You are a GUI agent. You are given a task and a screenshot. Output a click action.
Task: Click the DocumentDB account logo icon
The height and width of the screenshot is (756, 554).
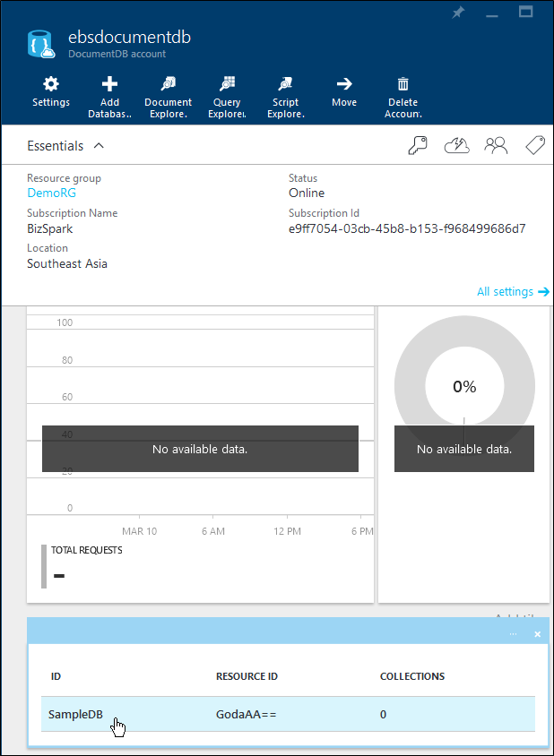click(39, 45)
